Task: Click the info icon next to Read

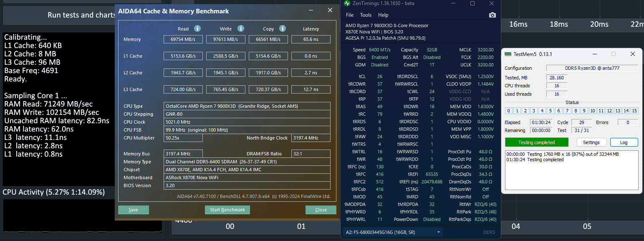Action: pyautogui.click(x=197, y=28)
